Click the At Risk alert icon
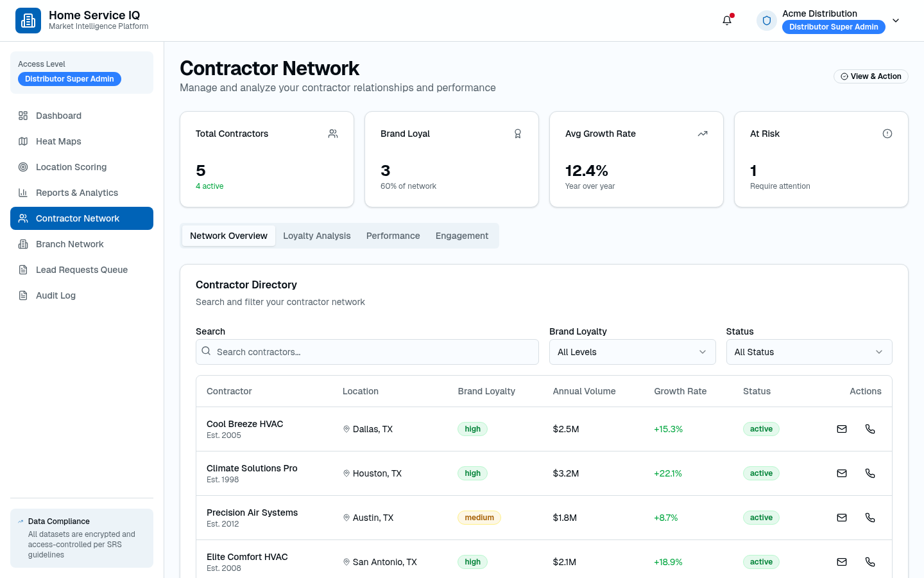Viewport: 924px width, 578px height. 887,134
